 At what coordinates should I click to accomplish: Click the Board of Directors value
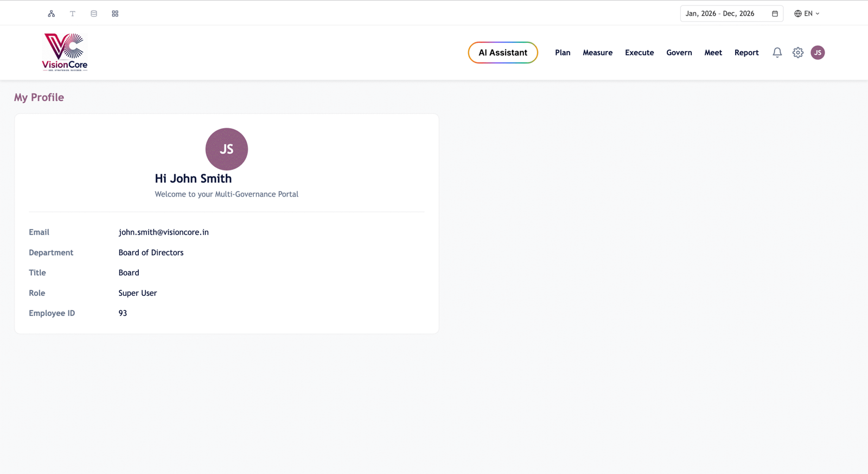point(151,252)
